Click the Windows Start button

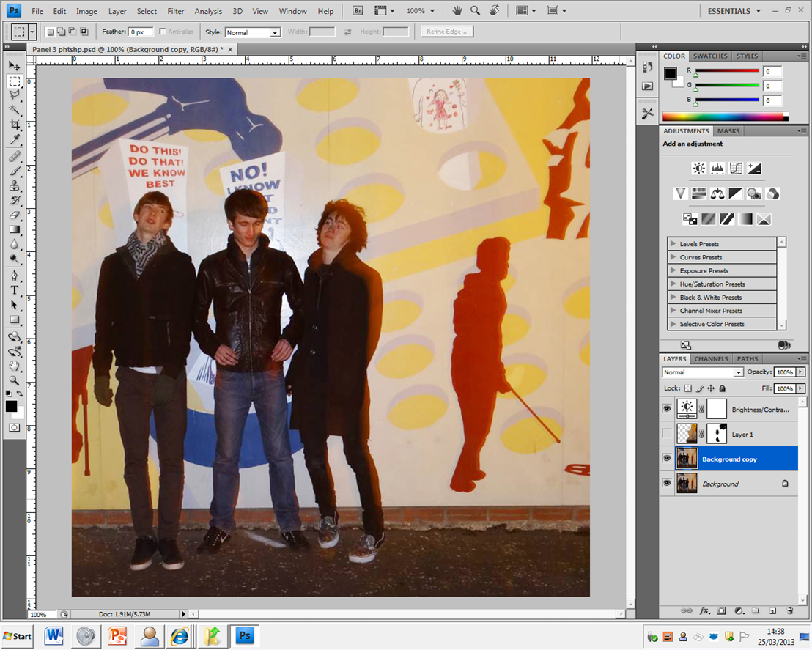18,636
